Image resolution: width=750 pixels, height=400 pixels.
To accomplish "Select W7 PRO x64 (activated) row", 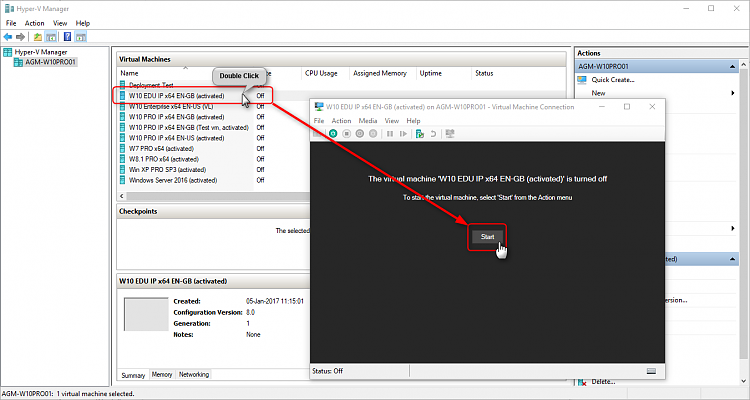I will [161, 149].
